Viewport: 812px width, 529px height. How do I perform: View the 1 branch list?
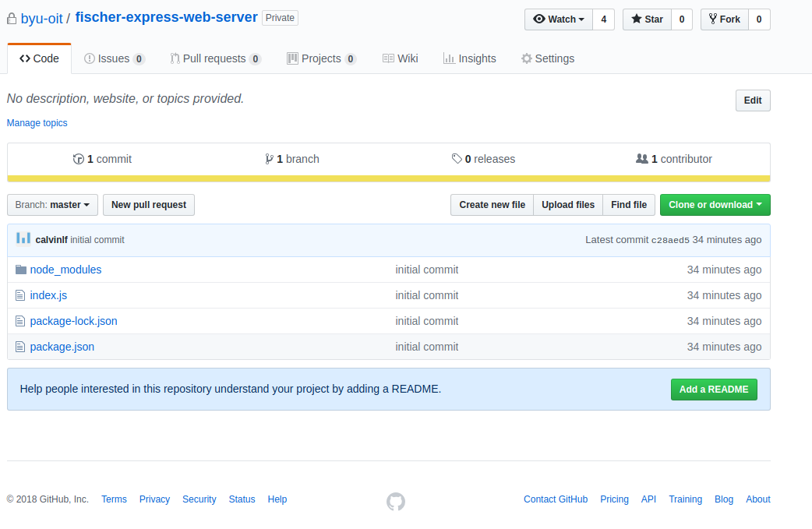pos(292,159)
